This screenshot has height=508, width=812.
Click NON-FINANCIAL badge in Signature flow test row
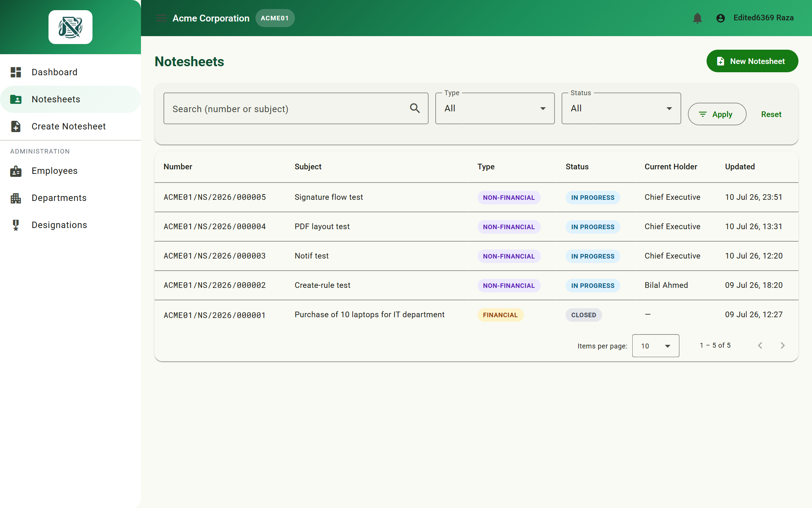point(509,198)
